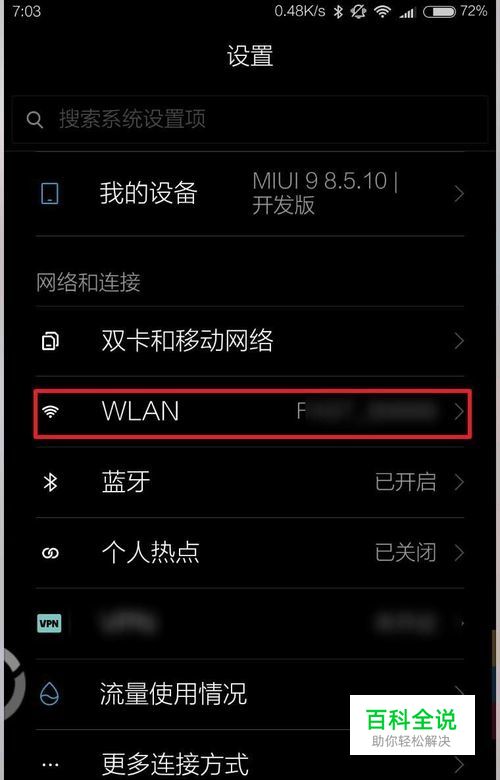Tap the search magnifier icon
The height and width of the screenshot is (780, 500).
[x=34, y=119]
